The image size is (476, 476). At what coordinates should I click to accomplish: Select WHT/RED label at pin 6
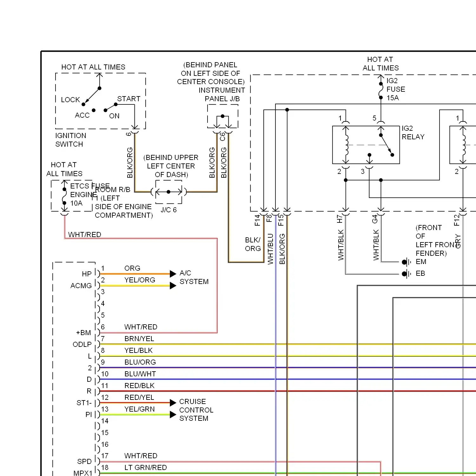pyautogui.click(x=141, y=327)
